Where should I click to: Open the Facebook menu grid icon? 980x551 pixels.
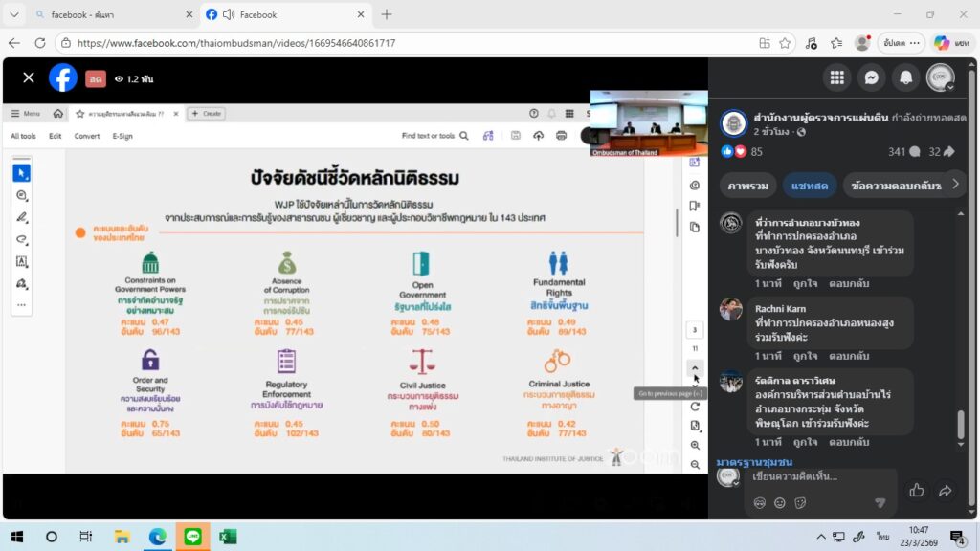[x=837, y=77]
